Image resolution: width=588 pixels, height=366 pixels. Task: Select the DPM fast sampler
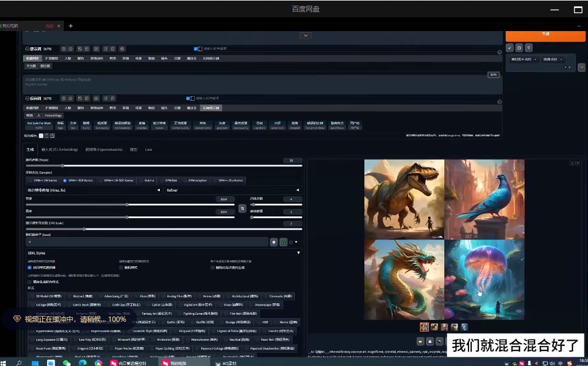click(168, 181)
